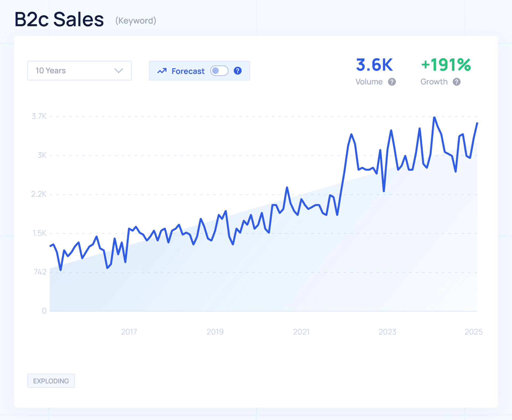This screenshot has width=512, height=420.
Task: Click the help icon beside Forecast toggle
Action: [x=238, y=71]
